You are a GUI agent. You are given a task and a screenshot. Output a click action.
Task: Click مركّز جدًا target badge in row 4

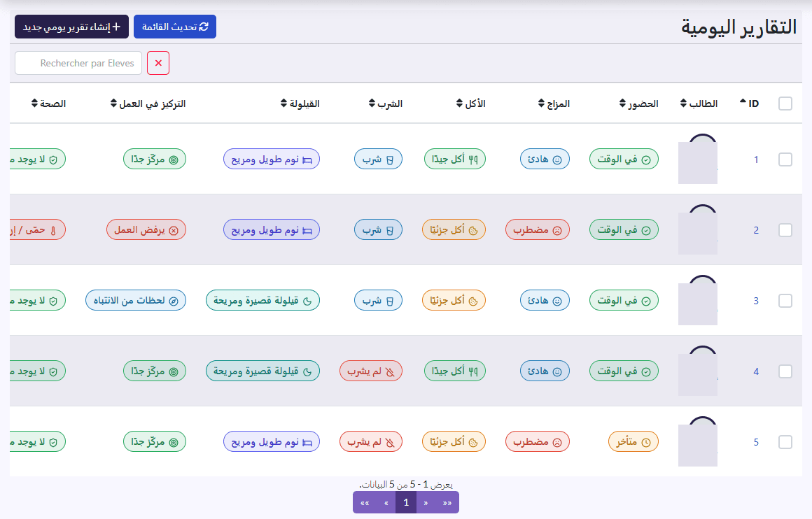[154, 371]
